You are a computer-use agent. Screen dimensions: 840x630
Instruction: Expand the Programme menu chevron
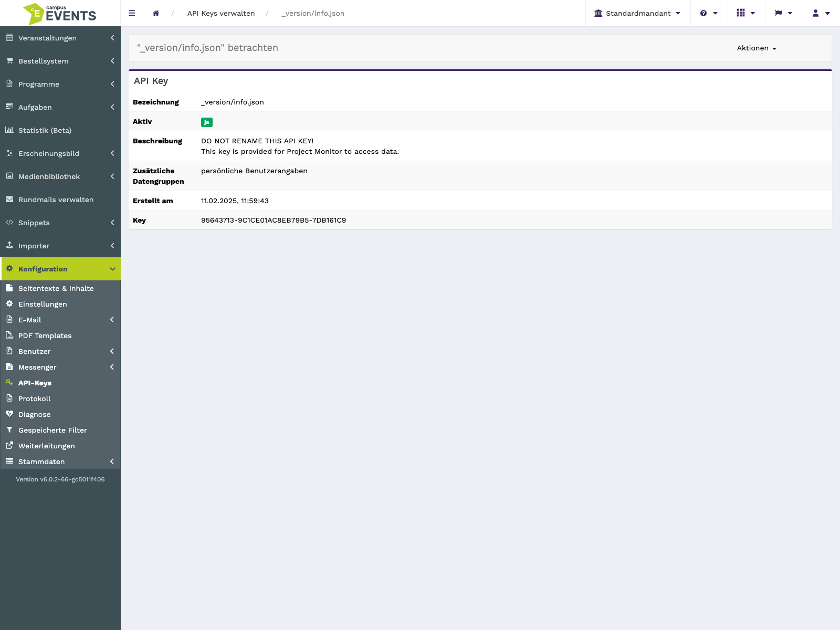[112, 84]
